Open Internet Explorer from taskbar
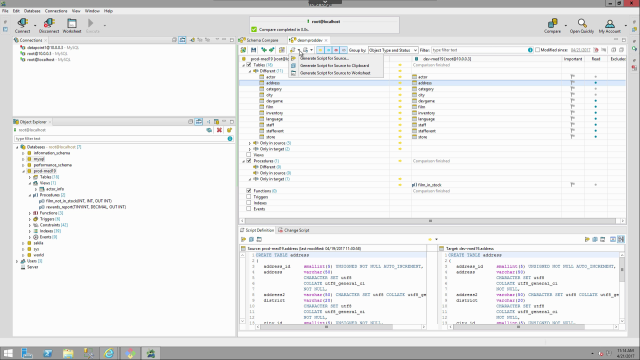The image size is (640, 360). (x=109, y=353)
